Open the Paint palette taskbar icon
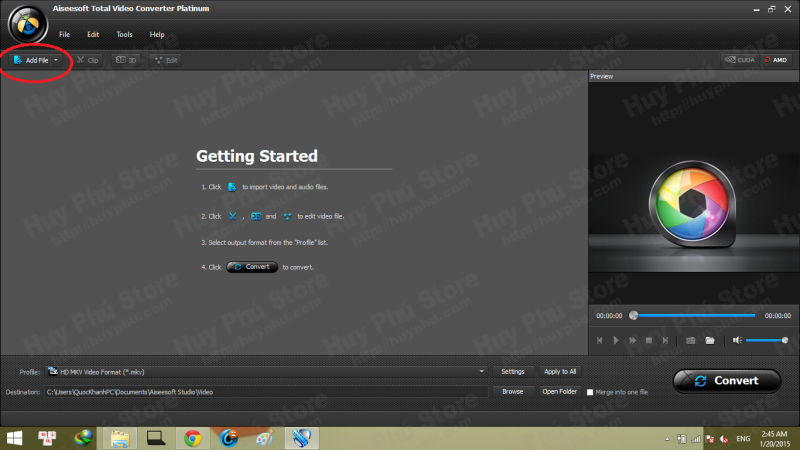Viewport: 800px width, 450px height. coord(265,438)
